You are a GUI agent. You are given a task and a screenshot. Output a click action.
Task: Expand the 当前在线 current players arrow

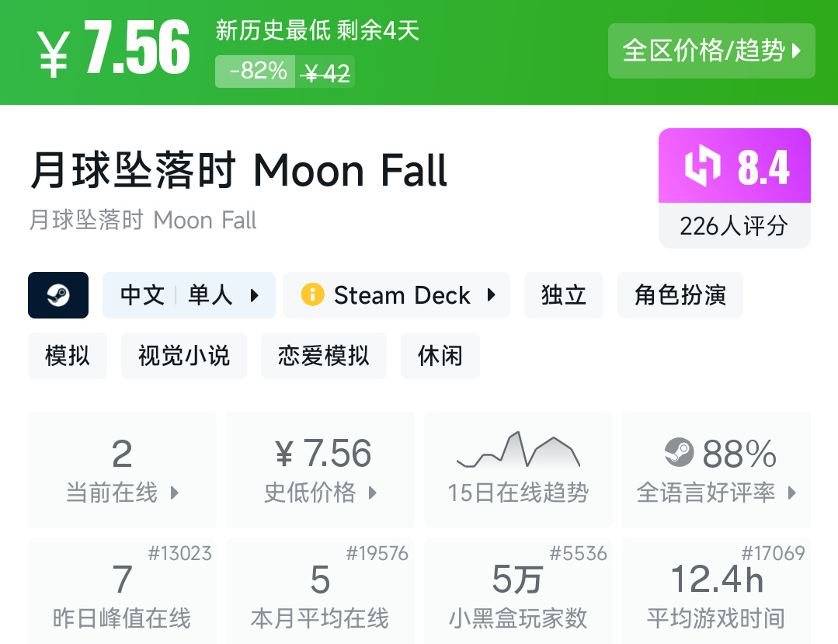point(175,493)
